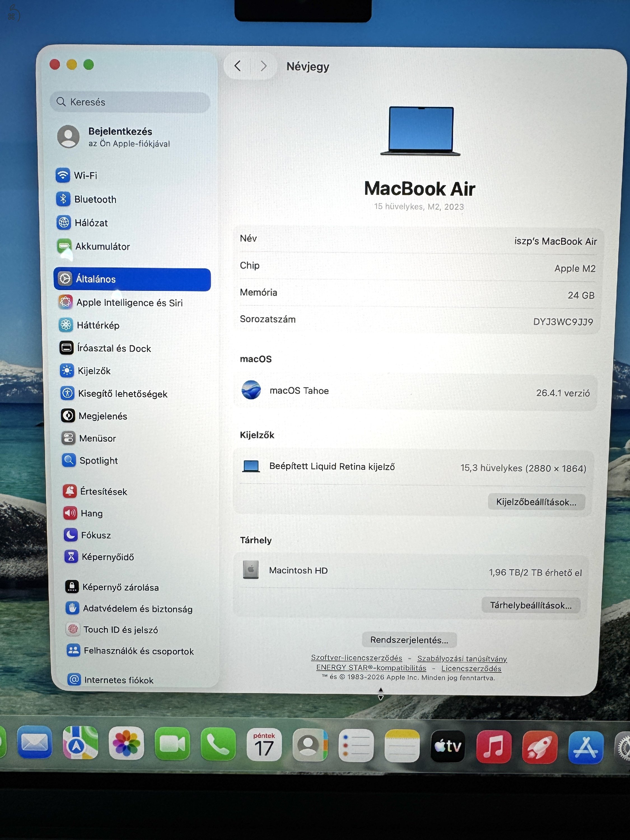The image size is (630, 840).
Task: Click the back navigation chevron
Action: point(237,66)
